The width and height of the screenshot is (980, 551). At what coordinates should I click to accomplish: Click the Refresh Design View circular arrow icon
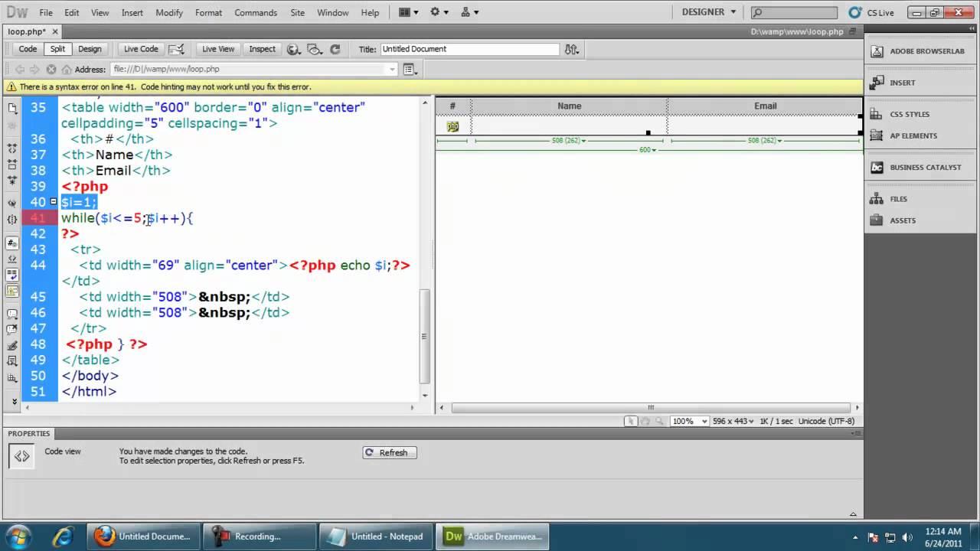pyautogui.click(x=335, y=49)
